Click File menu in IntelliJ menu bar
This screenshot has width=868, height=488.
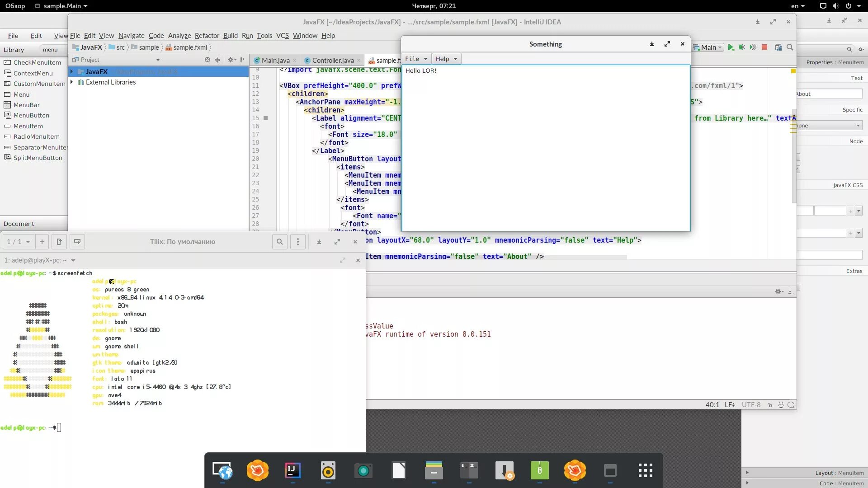click(x=74, y=36)
